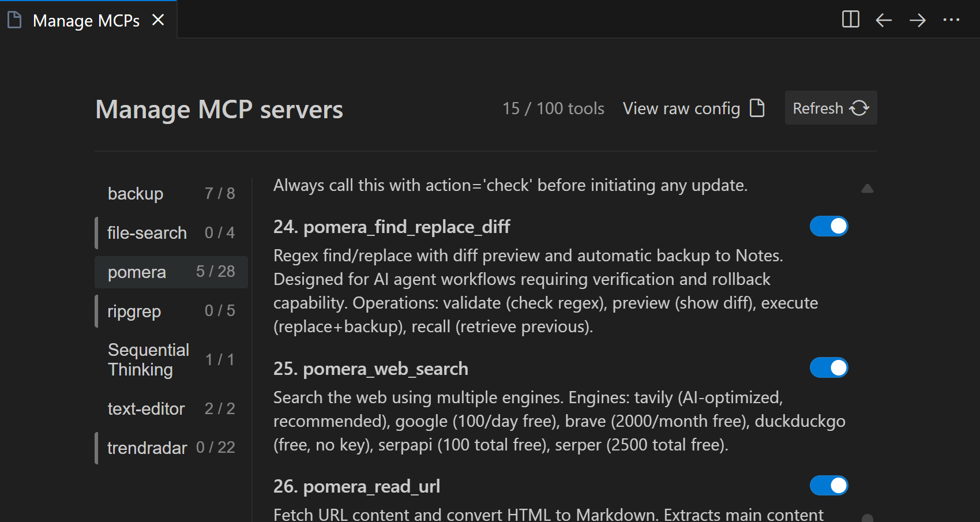Click the file icon on the Manage MCPs tab

click(x=14, y=19)
